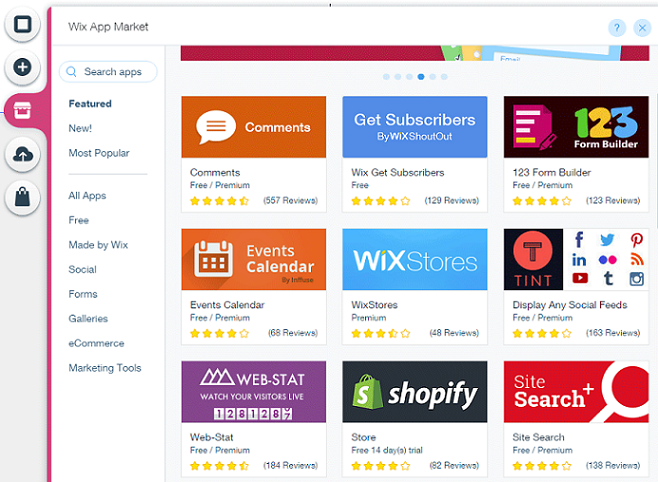Screen dimensions: 658x482
Task: View the 68 Reviews link
Action: point(292,333)
